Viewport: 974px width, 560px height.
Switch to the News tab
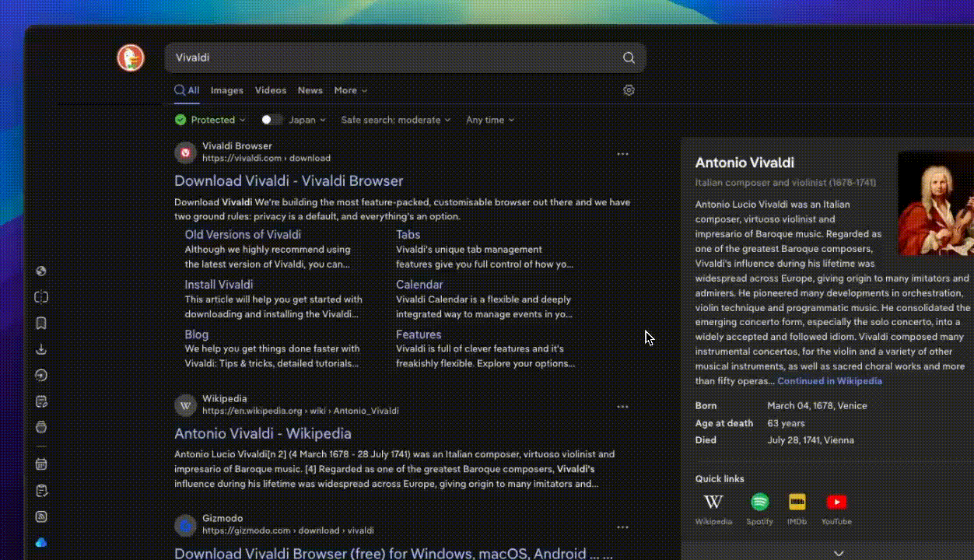[x=310, y=90]
